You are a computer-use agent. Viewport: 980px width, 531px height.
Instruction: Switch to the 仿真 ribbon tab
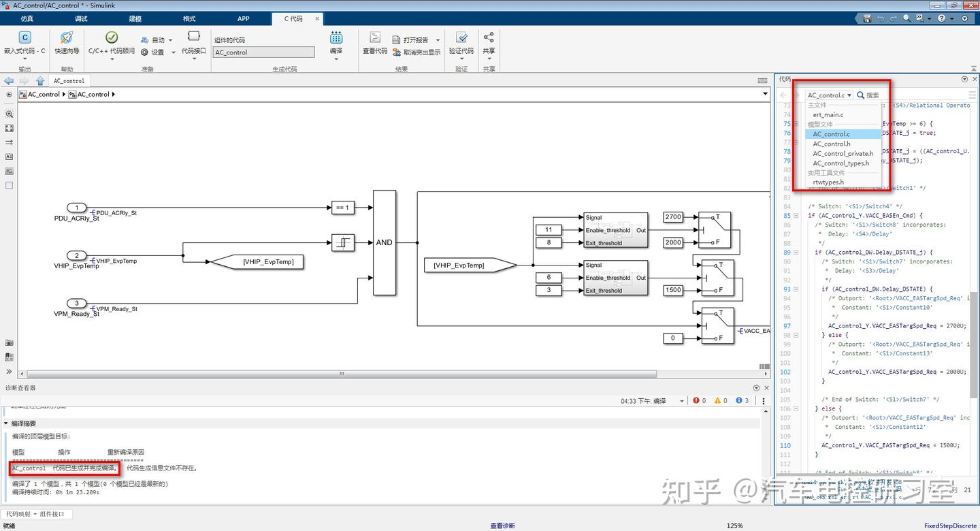pyautogui.click(x=27, y=18)
